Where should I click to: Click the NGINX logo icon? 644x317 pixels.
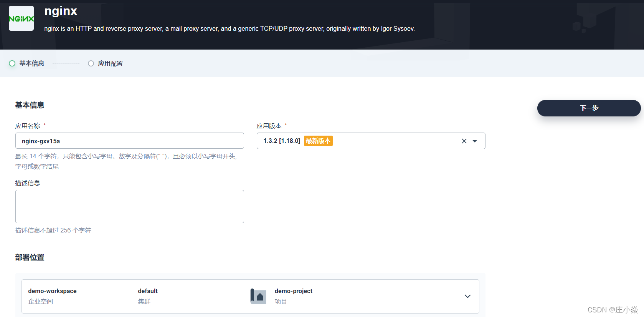(21, 18)
